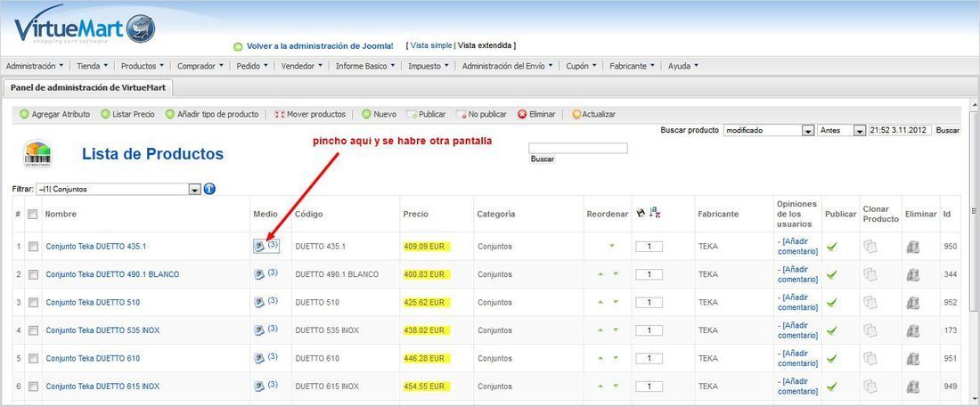This screenshot has width=980, height=407.
Task: Click Listar Precio toolbar button
Action: coord(127,114)
